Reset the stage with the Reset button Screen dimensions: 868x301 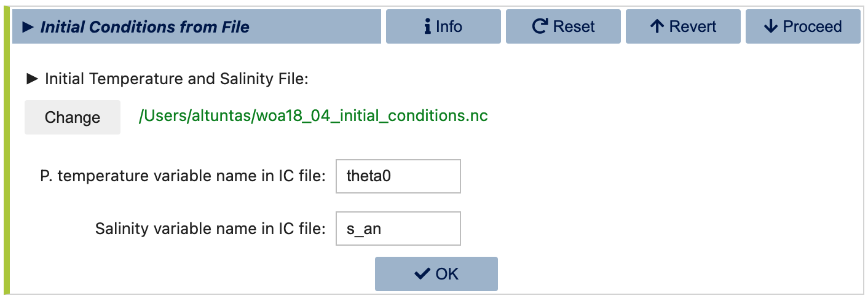click(563, 26)
